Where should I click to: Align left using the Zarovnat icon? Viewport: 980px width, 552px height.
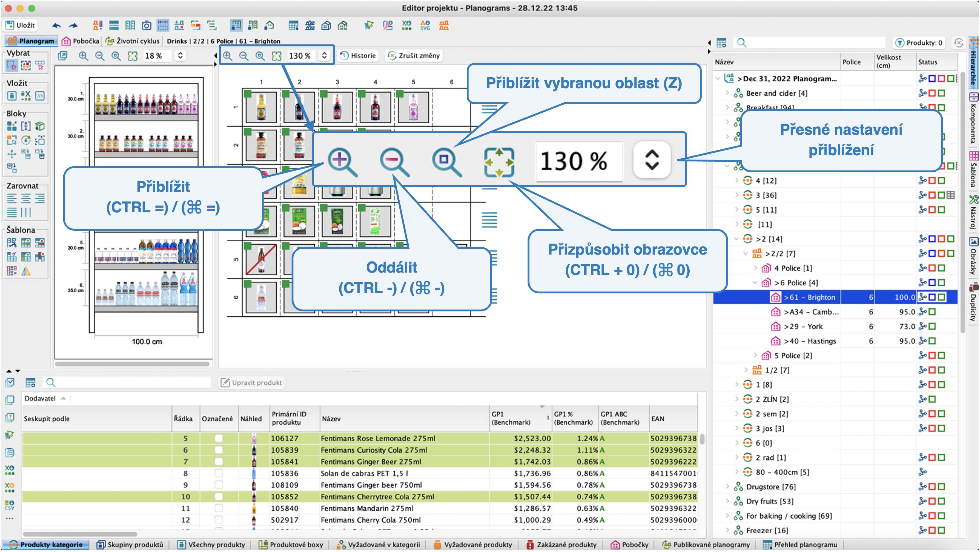12,198
